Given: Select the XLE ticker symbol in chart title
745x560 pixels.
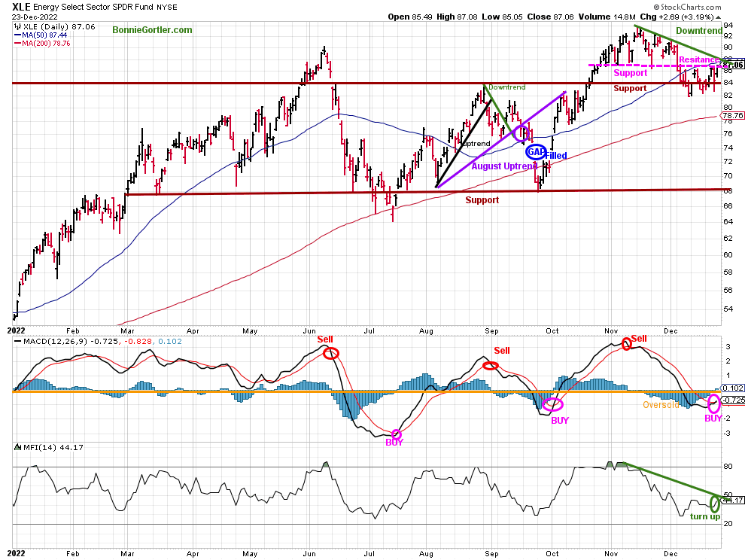Looking at the screenshot, I should click(x=21, y=7).
